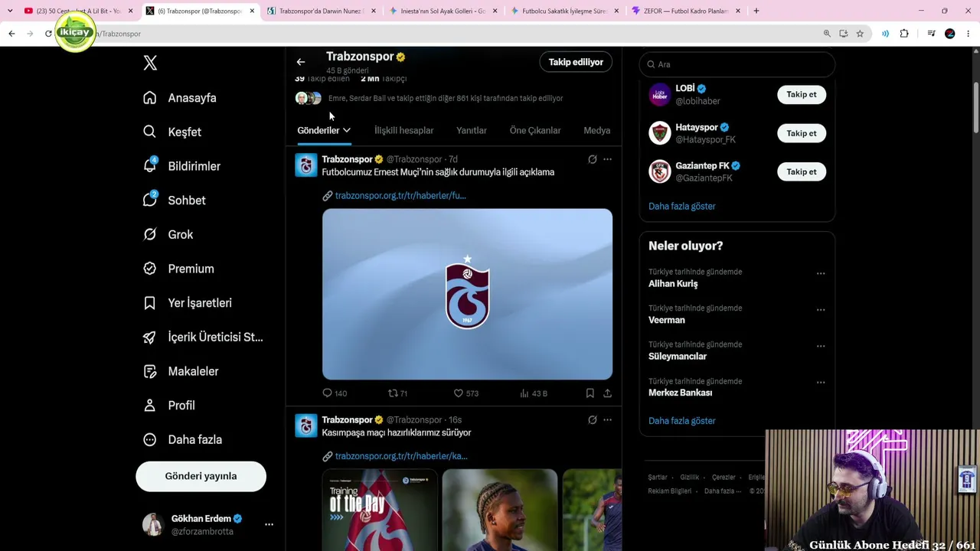Follow Gaziantep FK with Takip et
980x551 pixels.
pyautogui.click(x=802, y=171)
